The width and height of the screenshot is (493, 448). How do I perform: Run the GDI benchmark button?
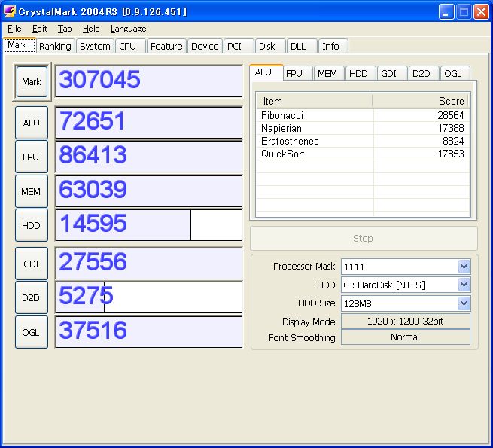pyautogui.click(x=32, y=264)
